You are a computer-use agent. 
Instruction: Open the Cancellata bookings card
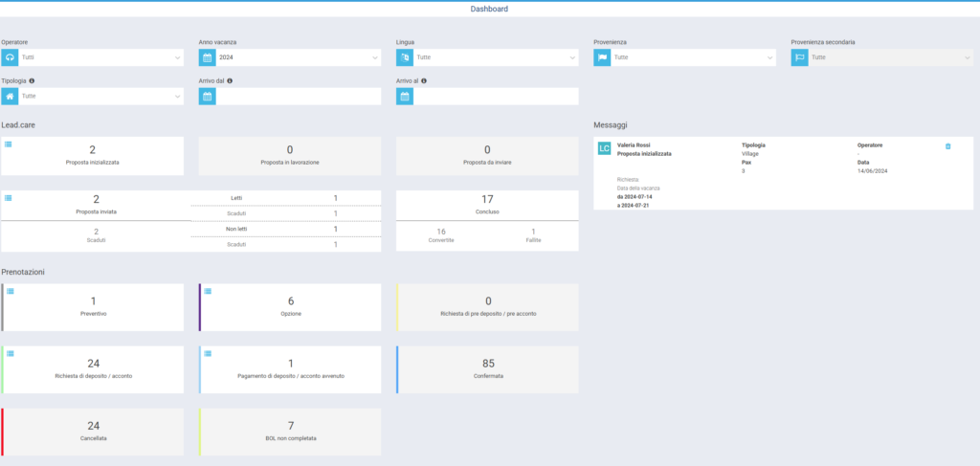click(94, 432)
